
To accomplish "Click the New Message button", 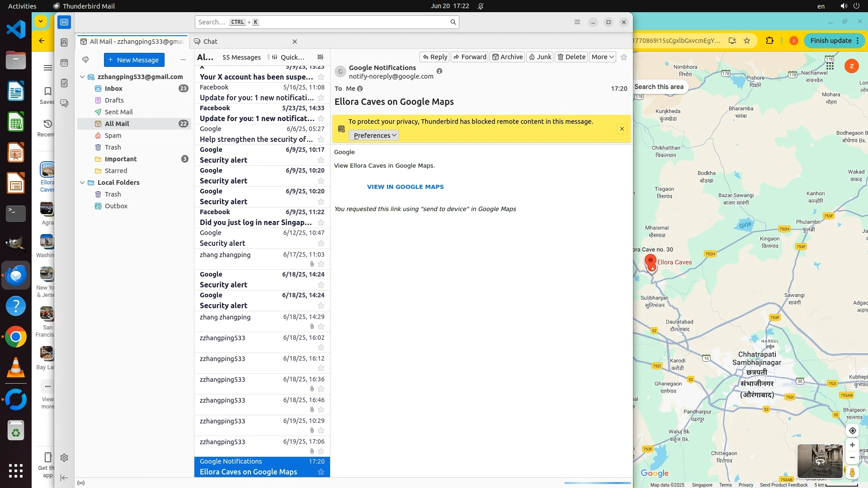I will point(134,60).
